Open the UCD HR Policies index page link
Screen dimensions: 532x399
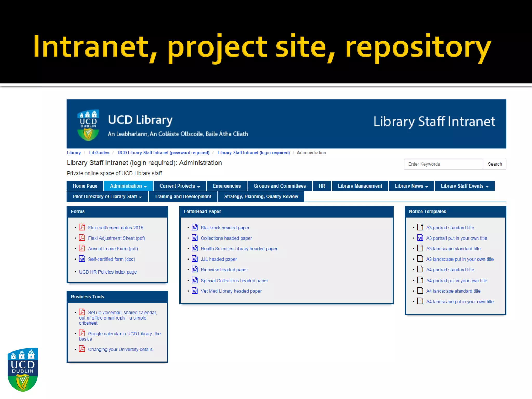[108, 272]
